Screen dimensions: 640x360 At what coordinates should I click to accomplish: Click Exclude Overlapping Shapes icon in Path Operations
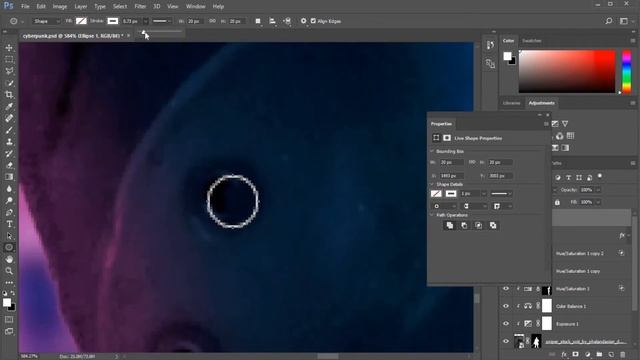click(x=493, y=225)
